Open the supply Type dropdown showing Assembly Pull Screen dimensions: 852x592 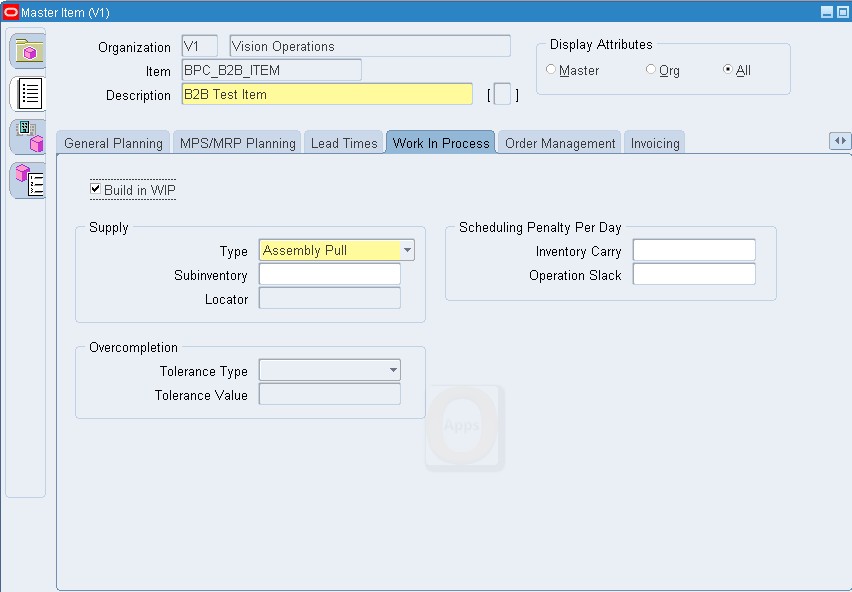[x=407, y=250]
